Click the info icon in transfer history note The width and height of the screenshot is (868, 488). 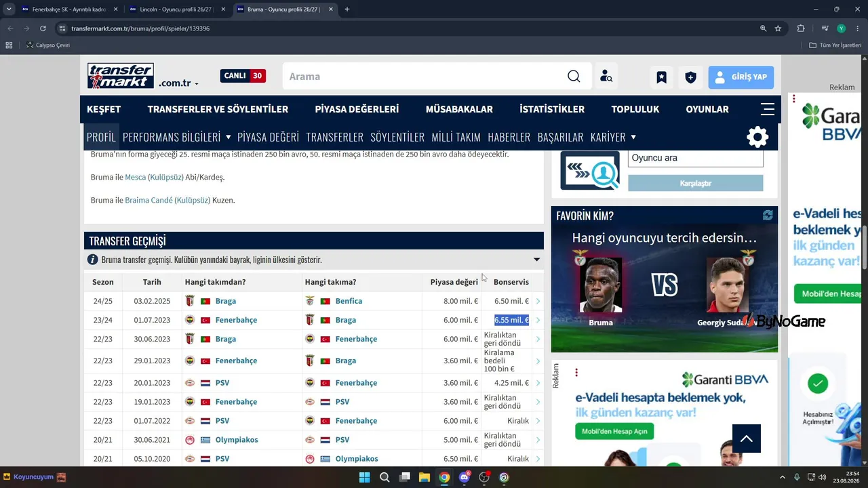(93, 260)
